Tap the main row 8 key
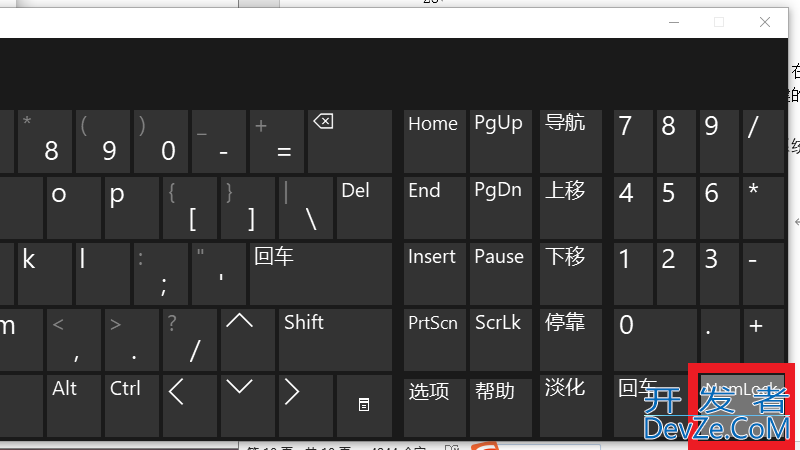This screenshot has width=800, height=450. (45, 141)
